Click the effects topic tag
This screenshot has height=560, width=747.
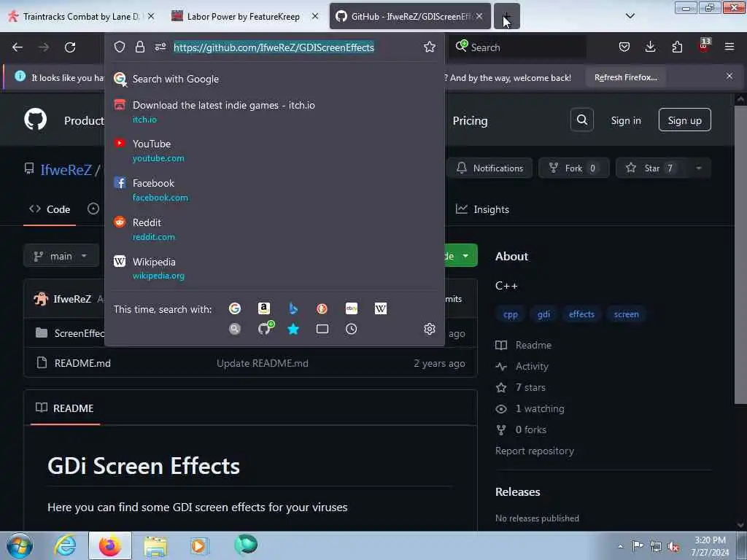coord(581,314)
